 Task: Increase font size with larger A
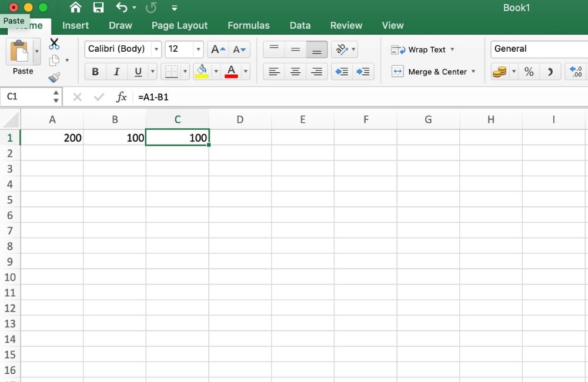click(x=218, y=49)
